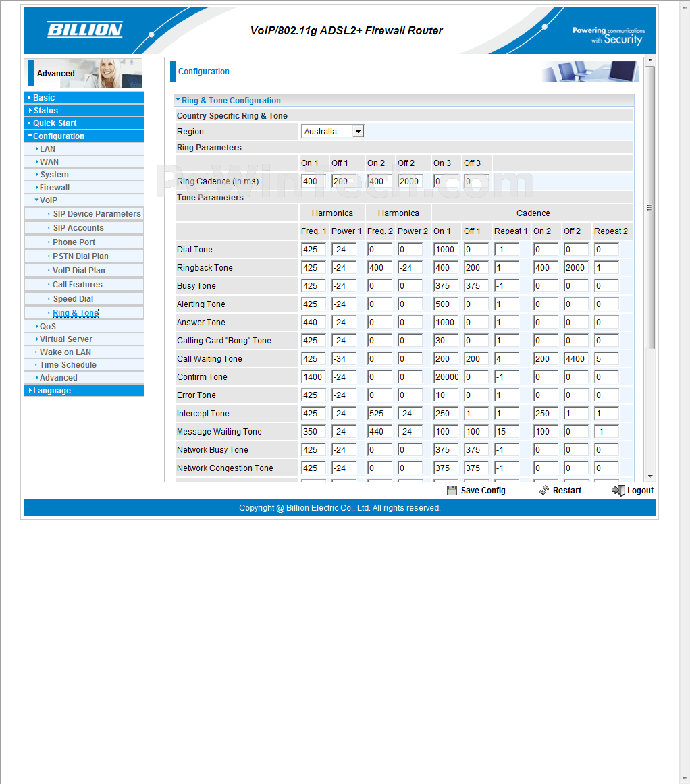
Task: Expand the LAN submenu
Action: 37,149
